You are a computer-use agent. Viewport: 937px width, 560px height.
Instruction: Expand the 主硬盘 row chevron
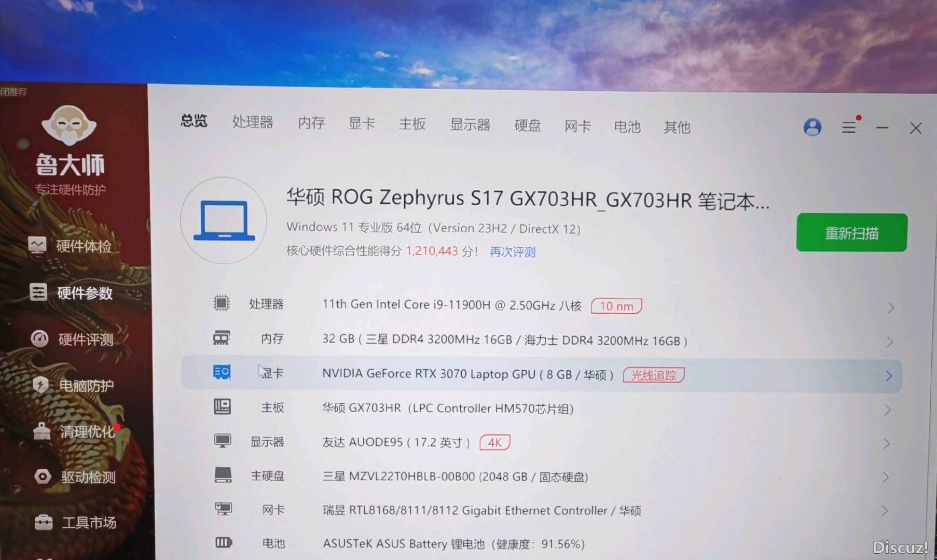pyautogui.click(x=886, y=477)
